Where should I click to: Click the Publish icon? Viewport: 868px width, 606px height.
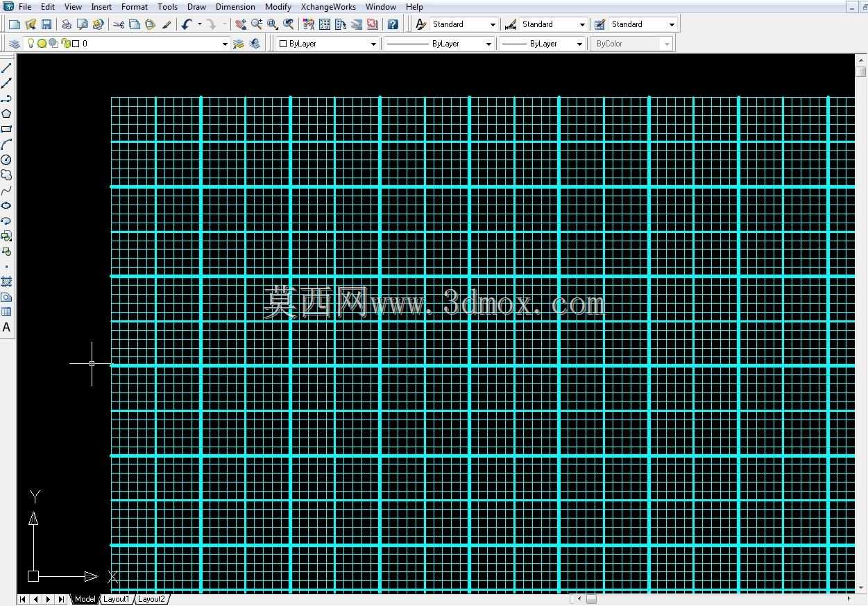click(98, 24)
